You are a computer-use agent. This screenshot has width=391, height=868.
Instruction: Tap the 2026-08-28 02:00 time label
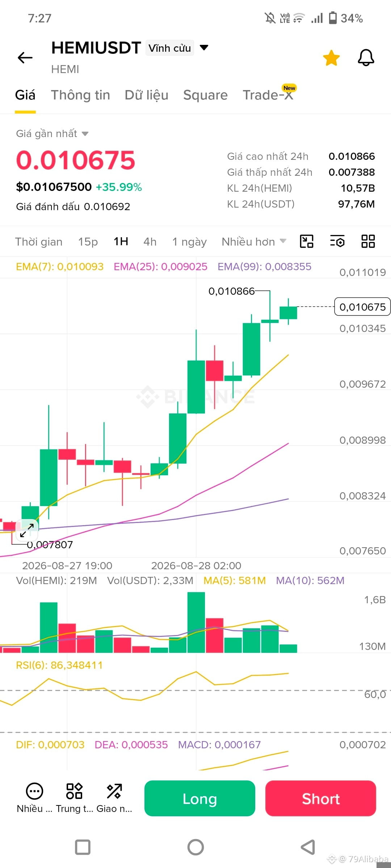tap(196, 566)
